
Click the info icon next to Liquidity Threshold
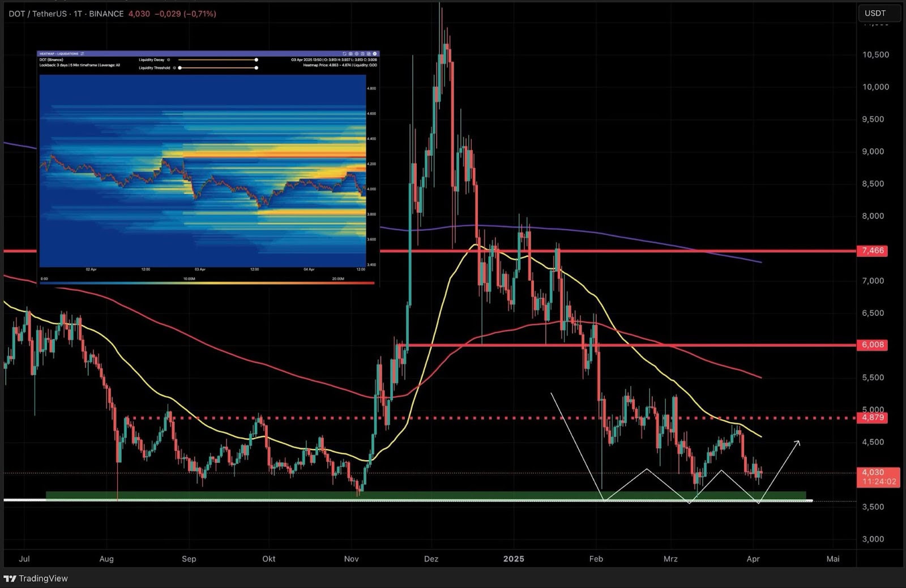[x=174, y=68]
